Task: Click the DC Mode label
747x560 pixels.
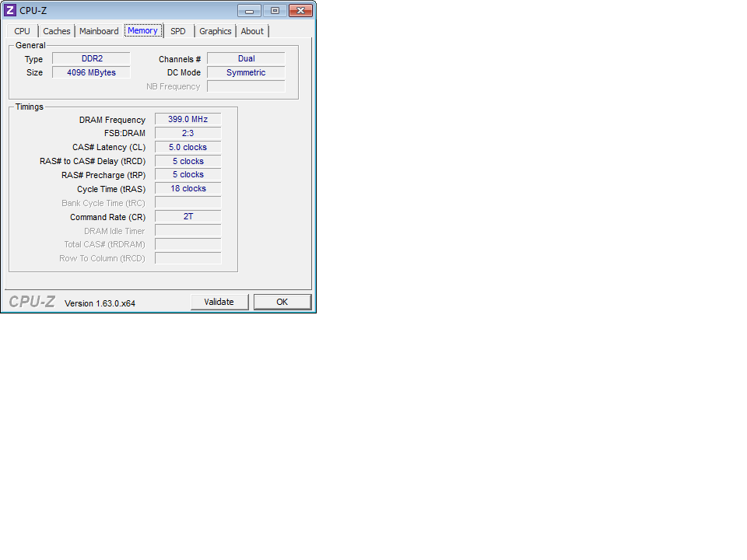Action: coord(184,72)
